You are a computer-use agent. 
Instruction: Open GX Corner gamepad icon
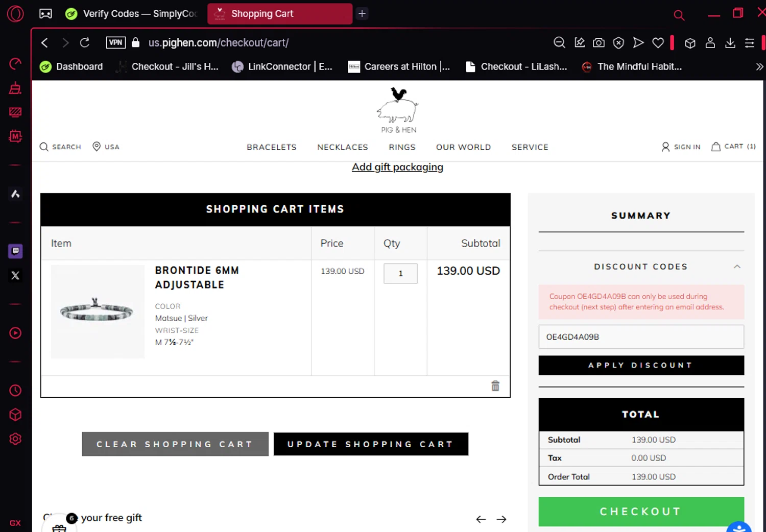(x=45, y=14)
